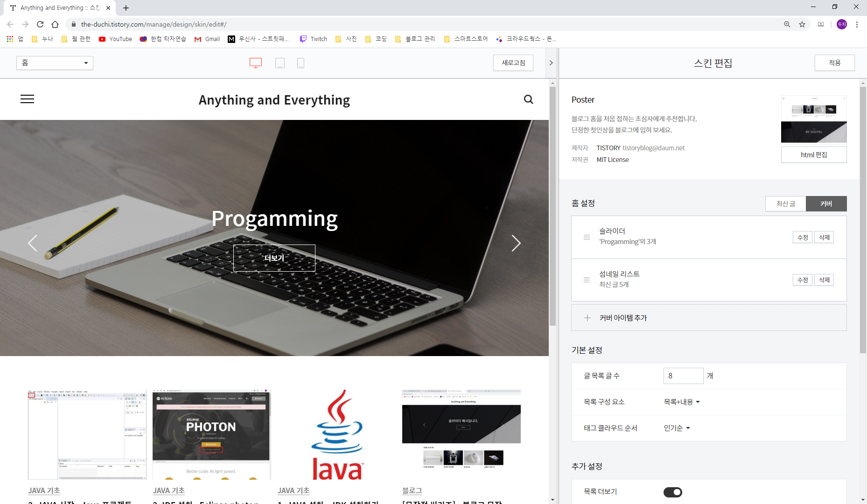Open Chrome profile avatar
867x504 pixels.
click(x=842, y=24)
